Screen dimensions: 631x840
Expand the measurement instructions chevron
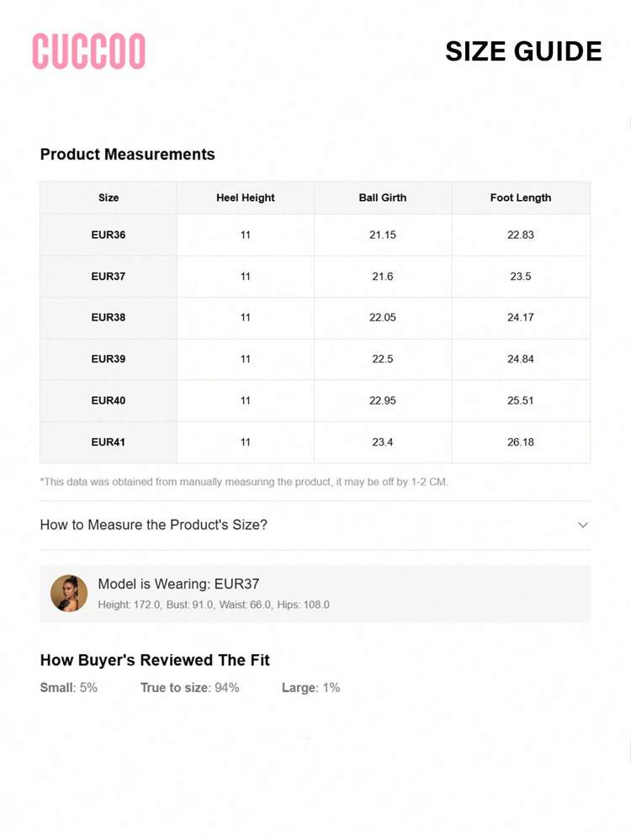point(583,525)
